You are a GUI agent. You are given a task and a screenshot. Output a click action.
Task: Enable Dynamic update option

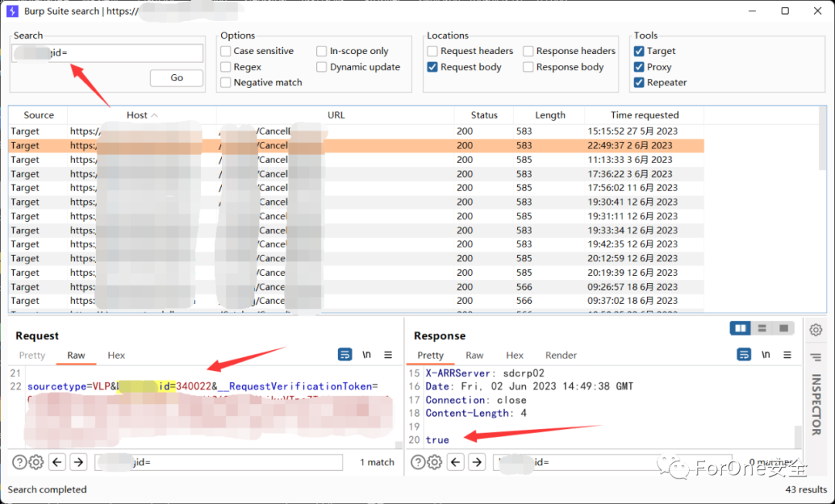point(322,67)
